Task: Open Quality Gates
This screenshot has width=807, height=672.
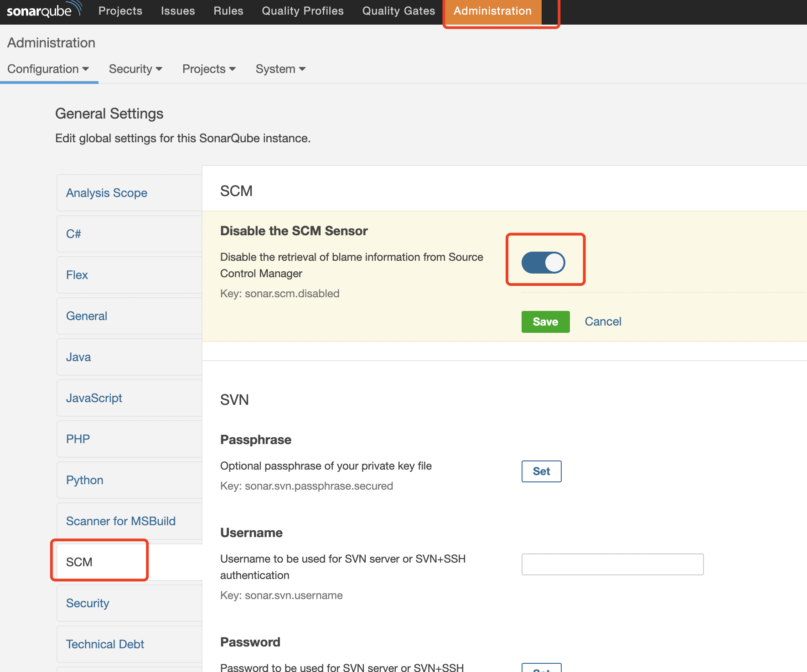Action: coord(399,11)
